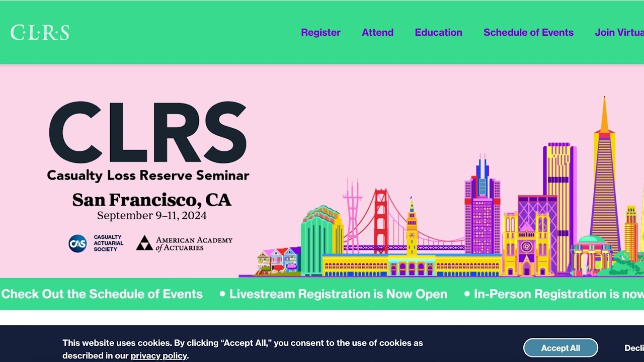Click Casualty Loss Reserve Seminar text
Screen dimensions: 644x362
(x=148, y=175)
